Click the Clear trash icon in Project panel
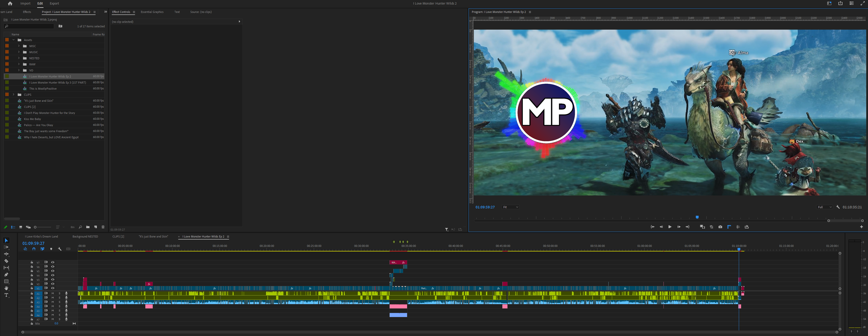This screenshot has width=868, height=336. [103, 227]
